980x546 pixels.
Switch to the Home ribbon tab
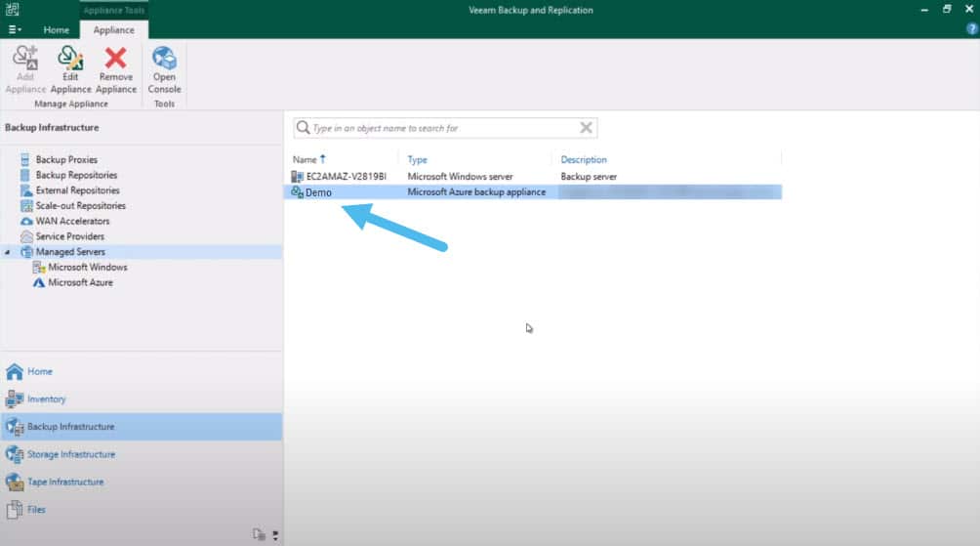pos(57,30)
